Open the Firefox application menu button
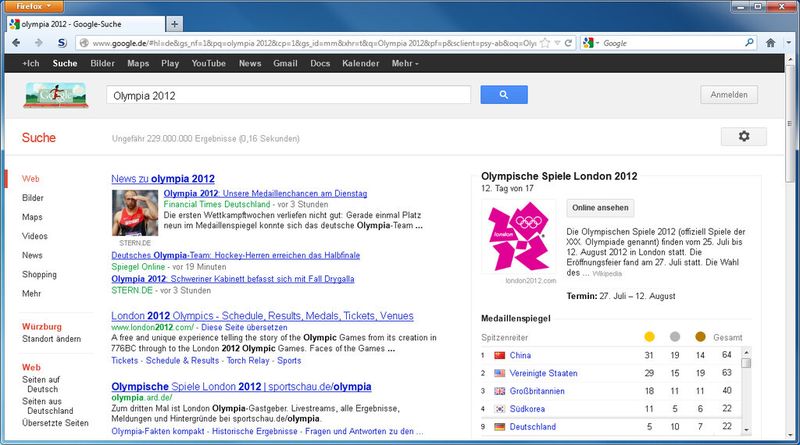The height and width of the screenshot is (445, 800). [x=35, y=6]
